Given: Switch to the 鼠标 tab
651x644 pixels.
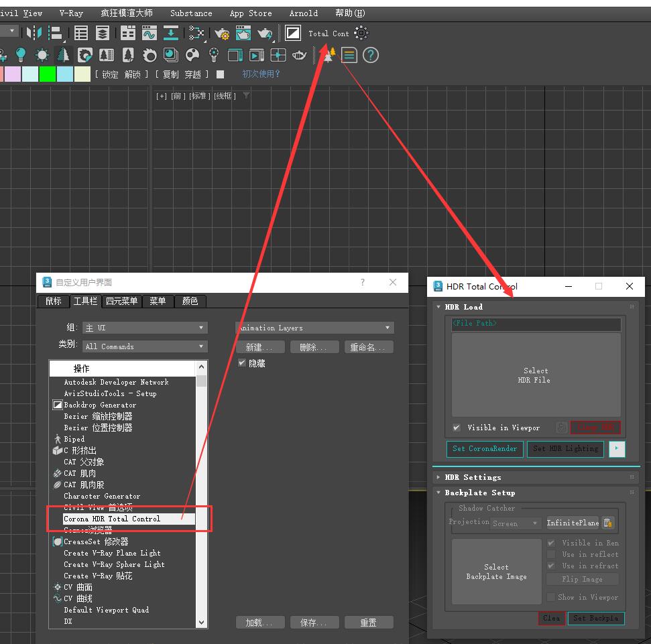Looking at the screenshot, I should click(x=53, y=302).
